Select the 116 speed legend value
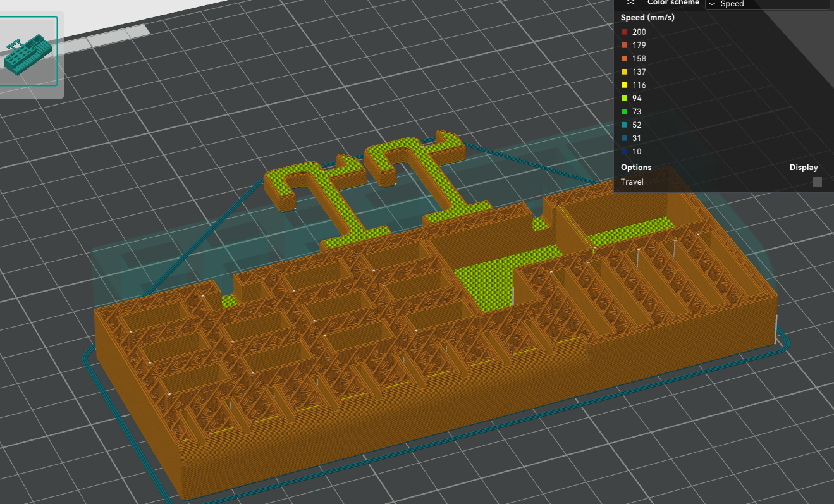The width and height of the screenshot is (834, 504). pyautogui.click(x=639, y=85)
